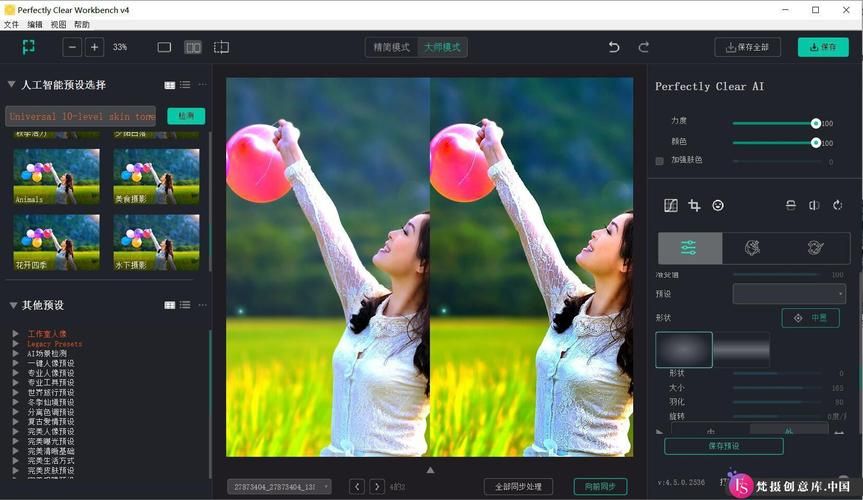
Task: Open the 帮助 menu
Action: click(81, 25)
